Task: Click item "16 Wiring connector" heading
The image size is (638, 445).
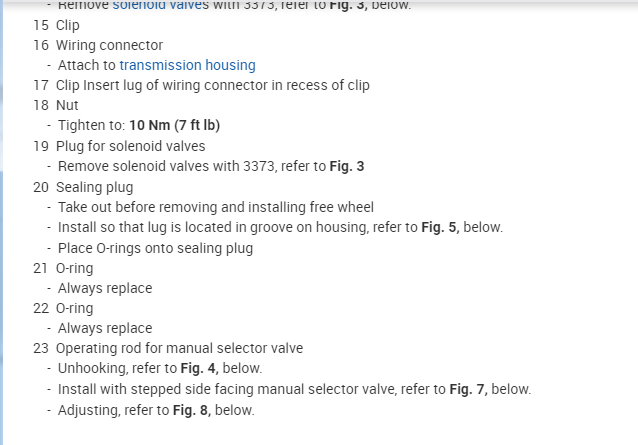Action: pos(98,45)
